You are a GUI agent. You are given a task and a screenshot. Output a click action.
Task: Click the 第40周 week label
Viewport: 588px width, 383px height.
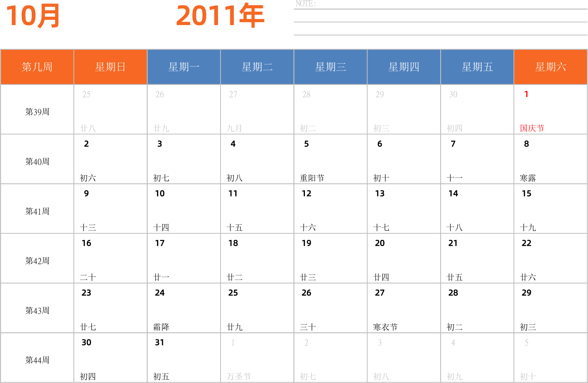point(37,162)
